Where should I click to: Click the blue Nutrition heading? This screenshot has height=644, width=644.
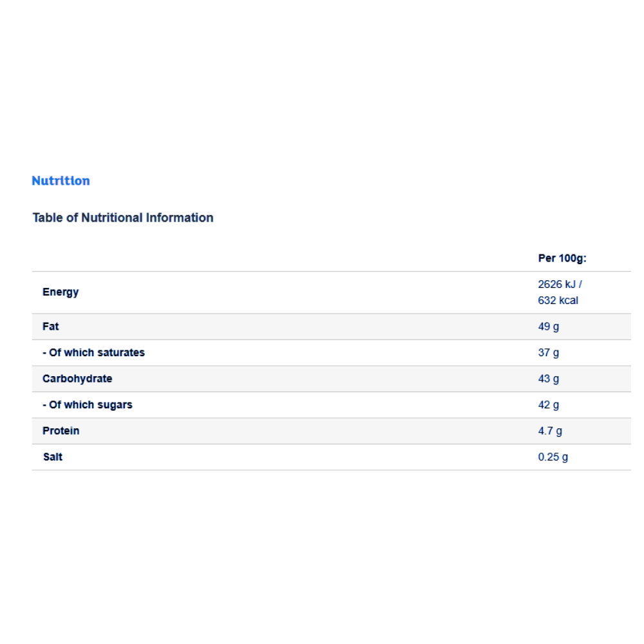point(61,181)
